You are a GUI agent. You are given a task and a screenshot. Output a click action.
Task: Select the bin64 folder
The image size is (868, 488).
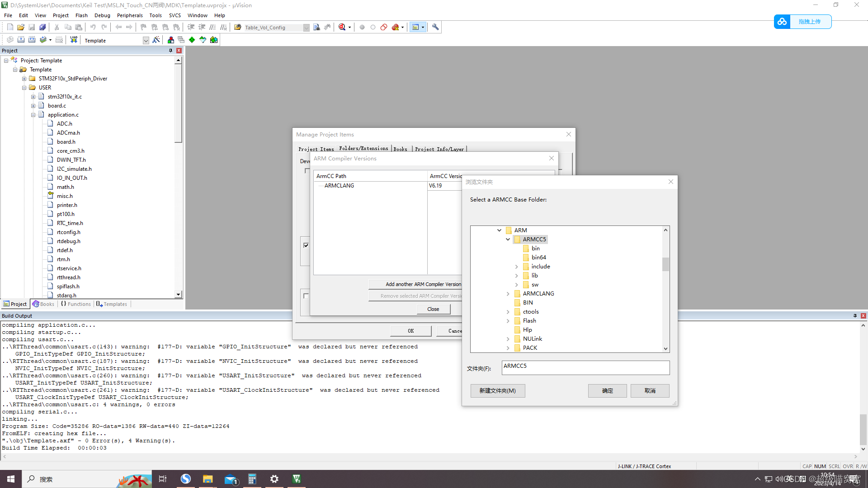(x=538, y=258)
